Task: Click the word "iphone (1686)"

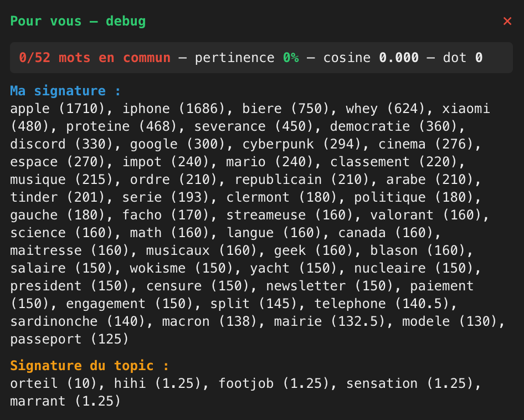Action: pos(174,109)
